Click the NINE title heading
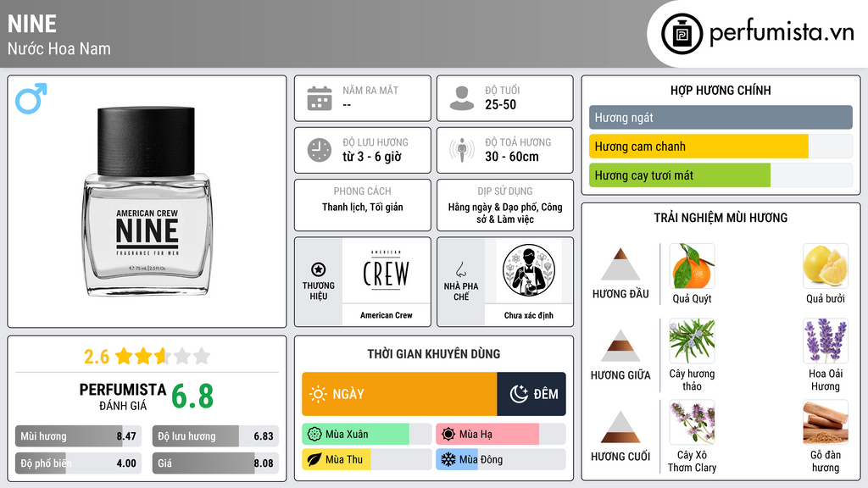 (32, 24)
